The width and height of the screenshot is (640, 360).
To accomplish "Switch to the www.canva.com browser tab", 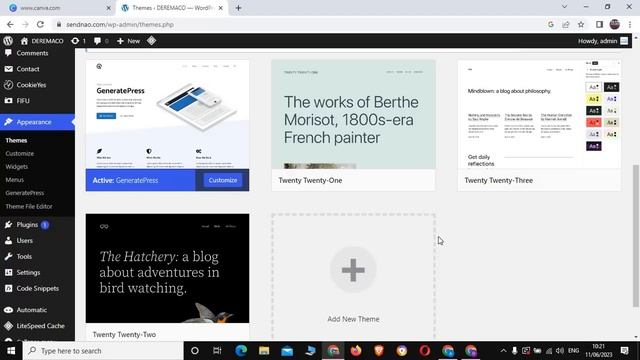I will pyautogui.click(x=59, y=8).
